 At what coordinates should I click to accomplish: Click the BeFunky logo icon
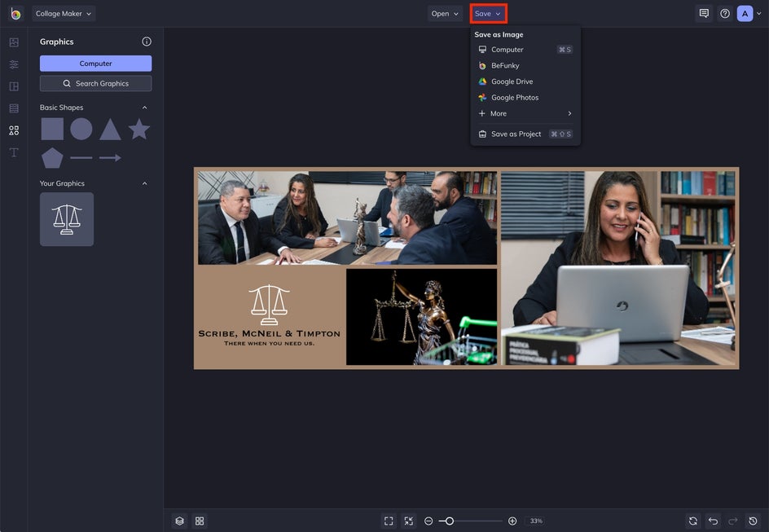coord(15,14)
